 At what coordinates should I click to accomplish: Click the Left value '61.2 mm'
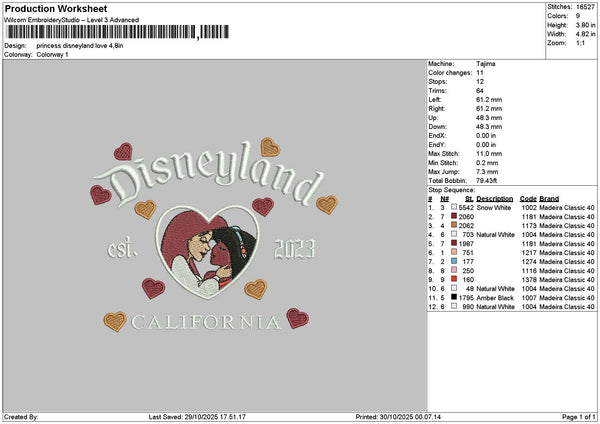489,99
